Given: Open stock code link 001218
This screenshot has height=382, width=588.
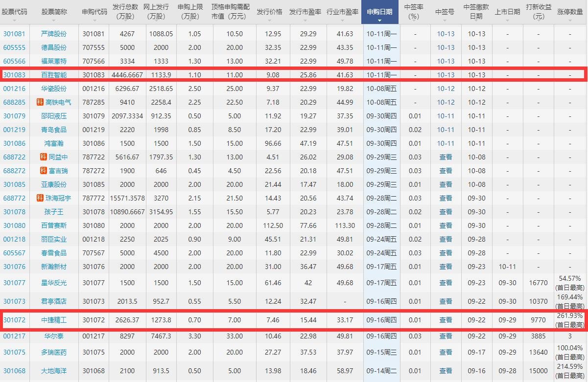Looking at the screenshot, I should 15,239.
